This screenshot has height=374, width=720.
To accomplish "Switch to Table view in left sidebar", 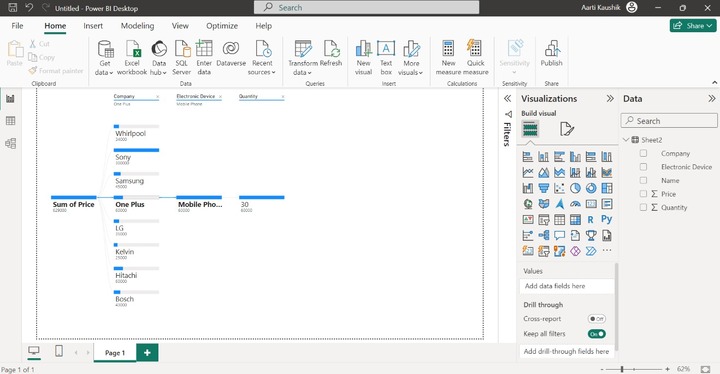I will click(x=10, y=121).
